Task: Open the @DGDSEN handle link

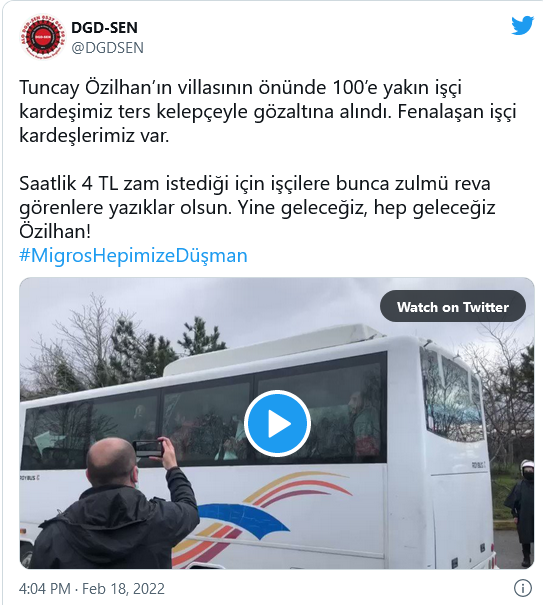Action: tap(108, 48)
